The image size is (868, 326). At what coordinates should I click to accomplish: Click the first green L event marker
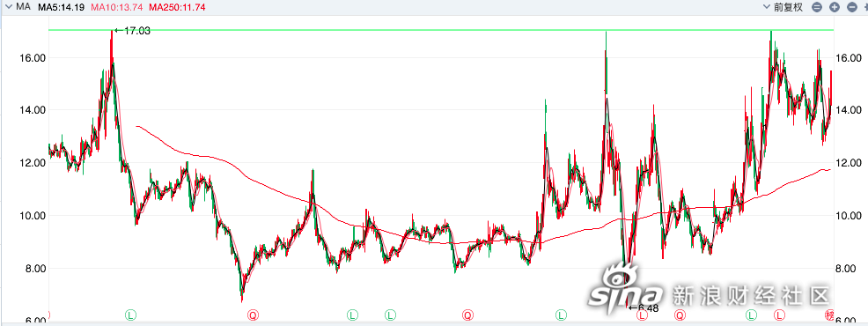click(x=130, y=315)
